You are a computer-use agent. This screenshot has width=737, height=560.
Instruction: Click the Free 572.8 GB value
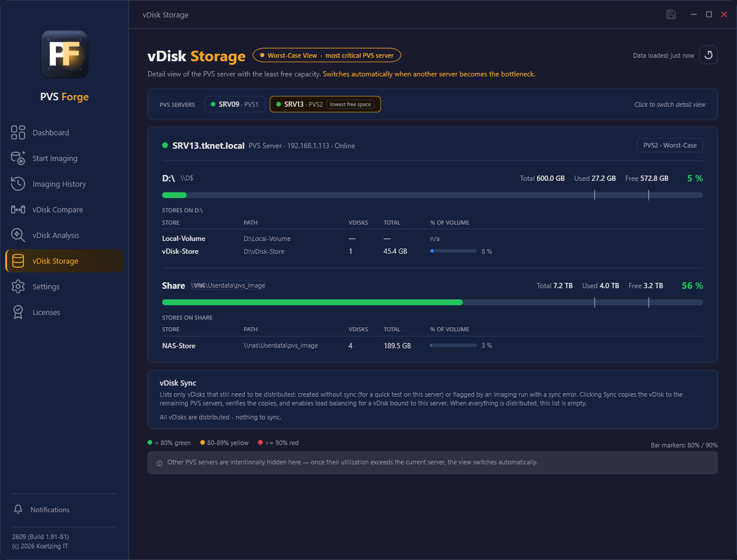pyautogui.click(x=647, y=178)
